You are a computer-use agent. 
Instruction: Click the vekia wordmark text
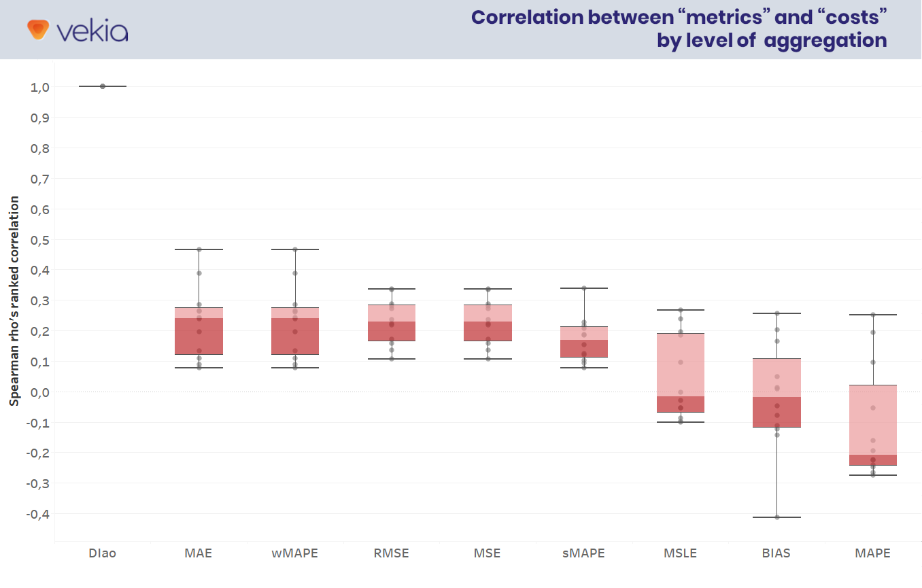(93, 31)
